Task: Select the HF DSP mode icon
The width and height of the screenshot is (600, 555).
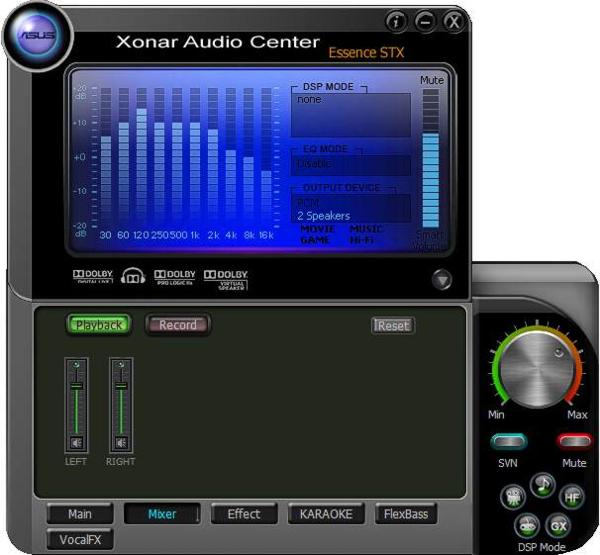Action: click(x=572, y=497)
